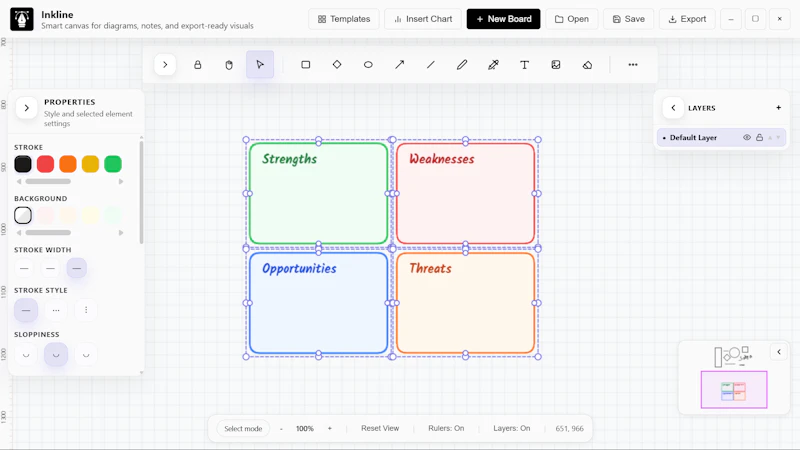Collapse the main toolbar chevron

tap(165, 65)
